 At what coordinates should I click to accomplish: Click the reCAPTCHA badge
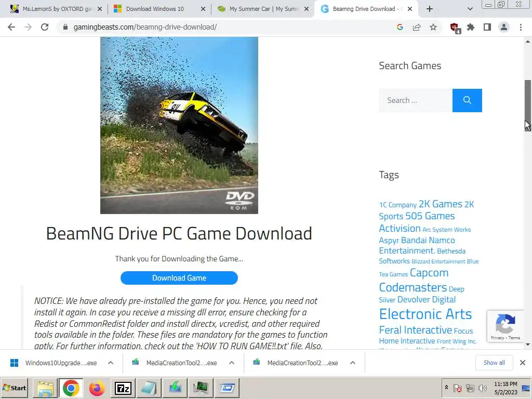505,326
